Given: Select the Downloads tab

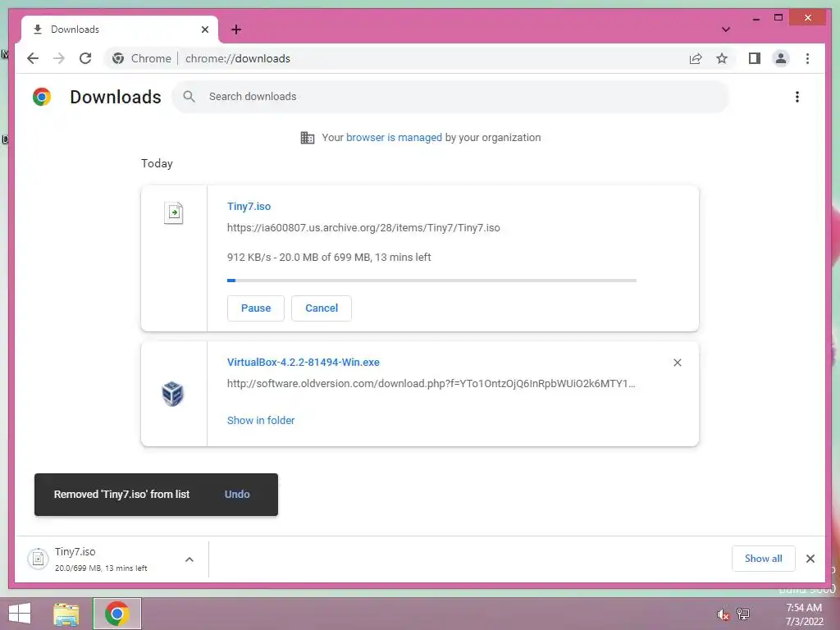Looking at the screenshot, I should click(x=120, y=30).
